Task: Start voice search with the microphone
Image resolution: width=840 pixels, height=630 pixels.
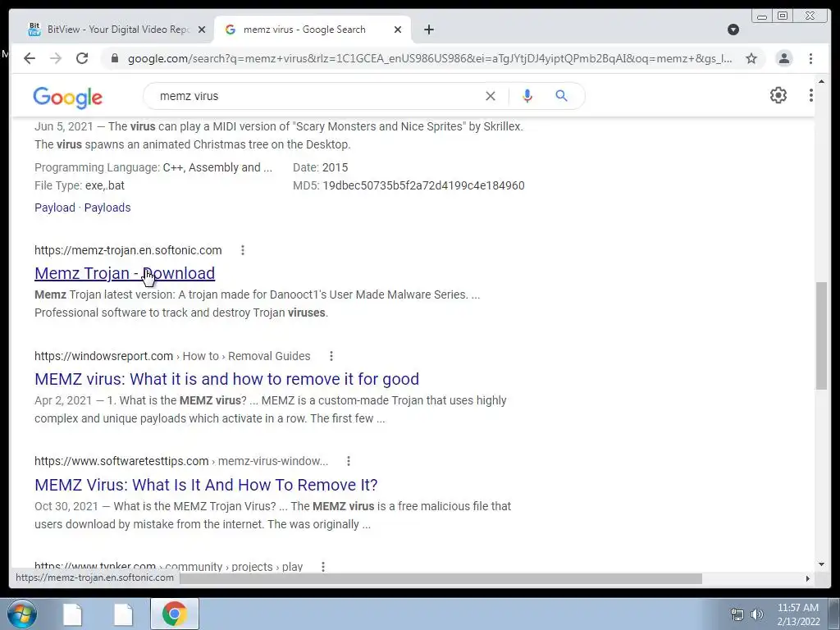Action: [x=527, y=96]
